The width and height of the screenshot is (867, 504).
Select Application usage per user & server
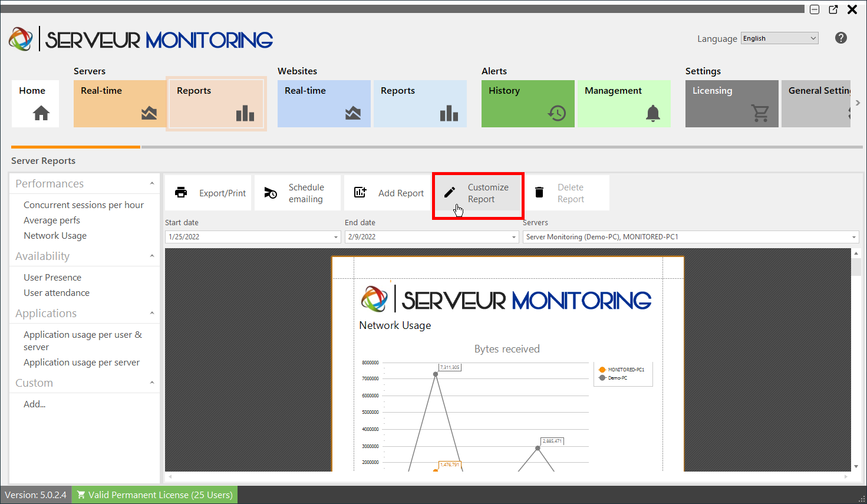tap(83, 341)
